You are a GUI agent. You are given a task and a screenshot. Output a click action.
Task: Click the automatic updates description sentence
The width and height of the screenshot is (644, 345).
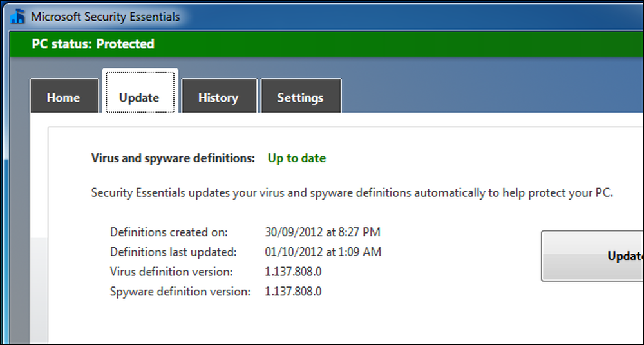click(352, 192)
